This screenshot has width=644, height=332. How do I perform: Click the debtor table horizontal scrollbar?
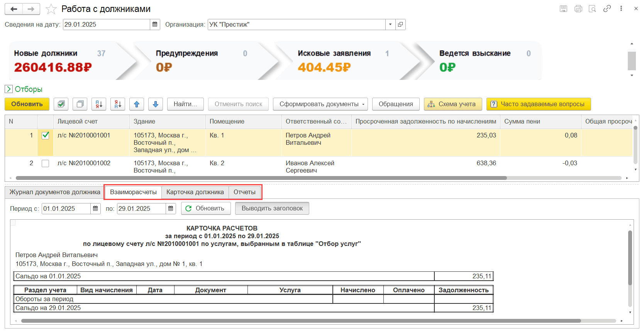(261, 178)
